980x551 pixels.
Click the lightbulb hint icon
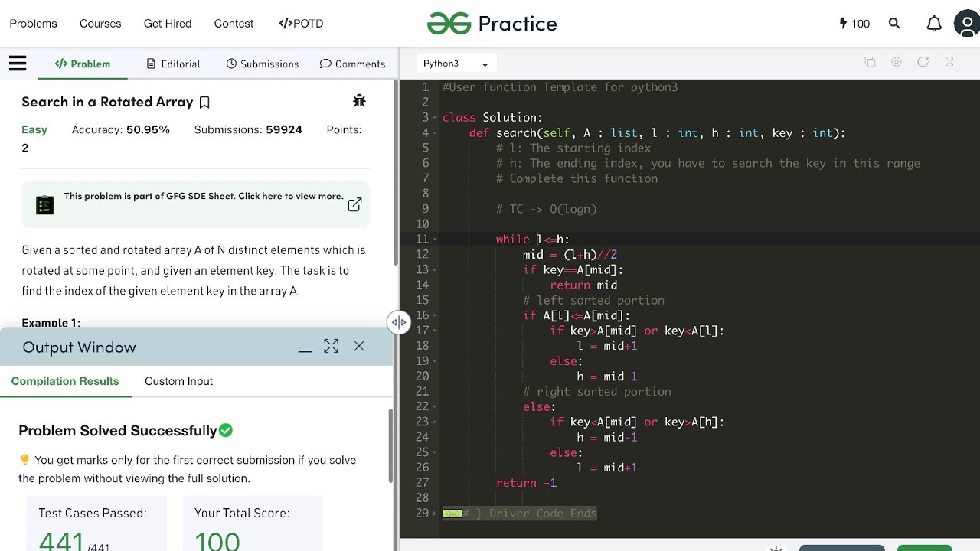click(24, 460)
